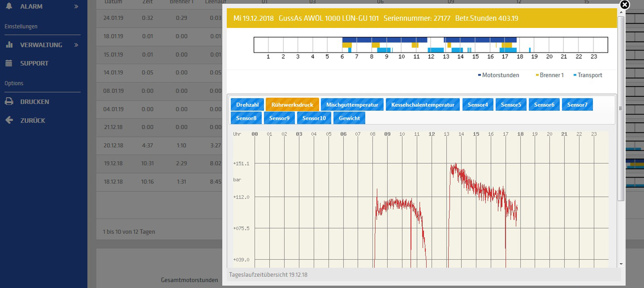Show the Mischguttemperatur chart tab
644x288 pixels.
[x=352, y=104]
